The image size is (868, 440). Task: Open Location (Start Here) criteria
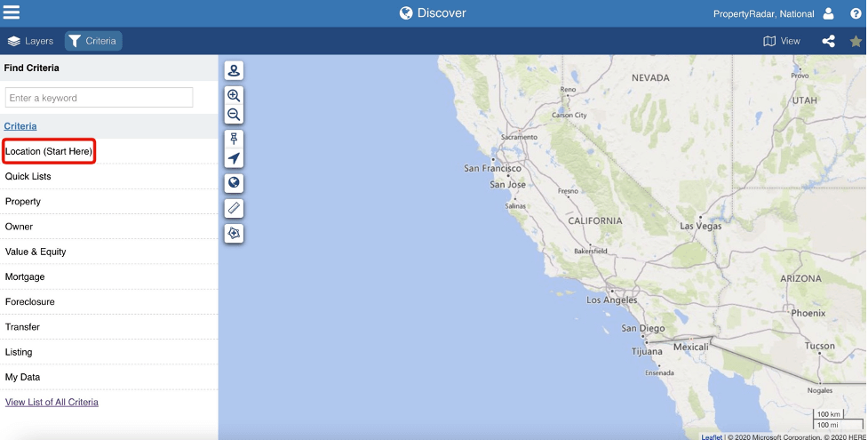(x=49, y=151)
